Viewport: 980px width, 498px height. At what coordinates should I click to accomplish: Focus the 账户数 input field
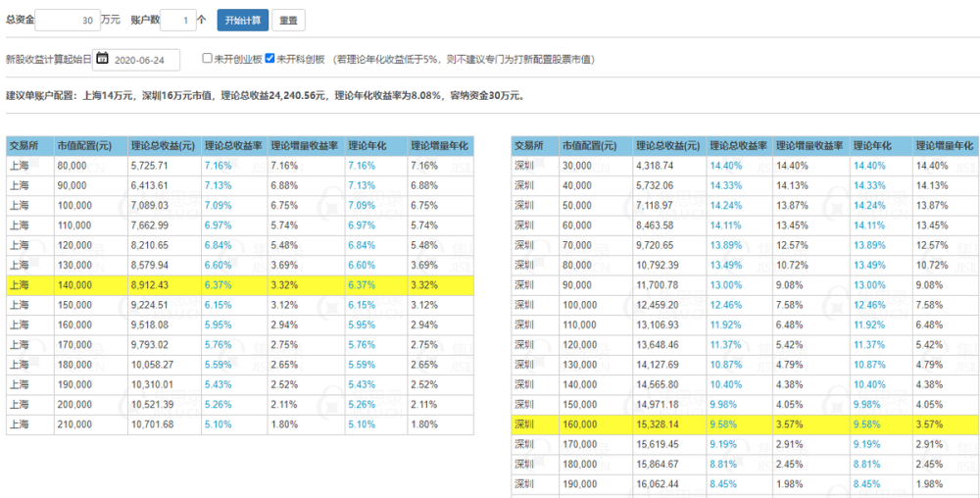tap(178, 20)
